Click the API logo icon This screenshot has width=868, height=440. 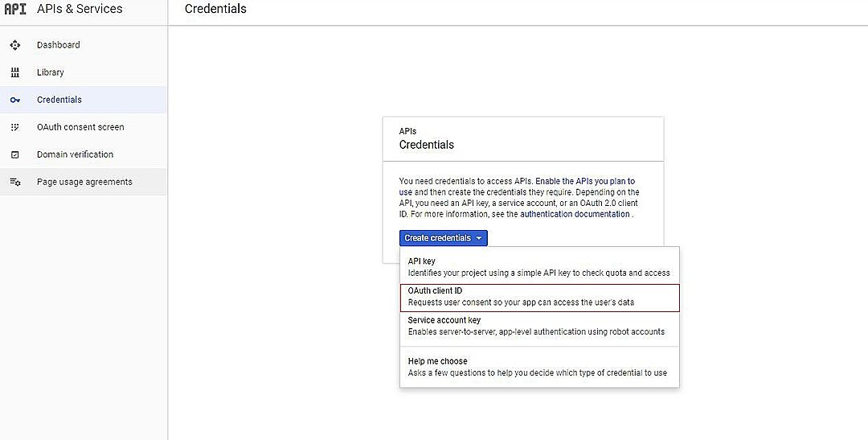point(15,9)
